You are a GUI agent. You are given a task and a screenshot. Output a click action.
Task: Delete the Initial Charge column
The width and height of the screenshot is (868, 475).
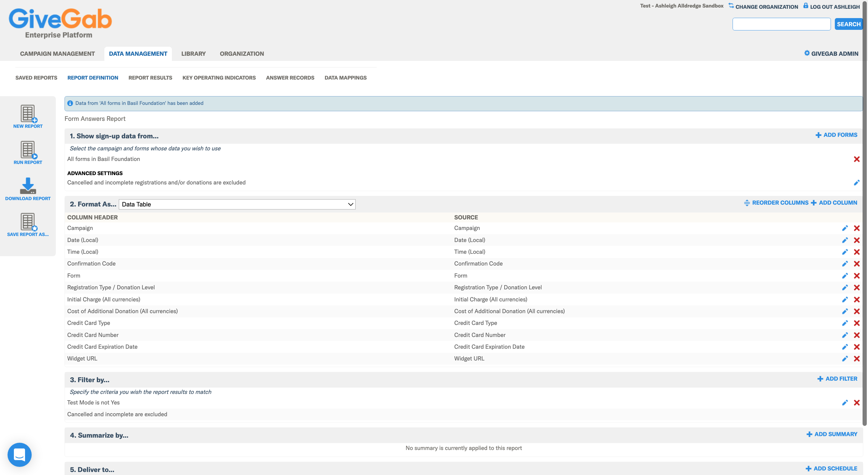tap(857, 300)
